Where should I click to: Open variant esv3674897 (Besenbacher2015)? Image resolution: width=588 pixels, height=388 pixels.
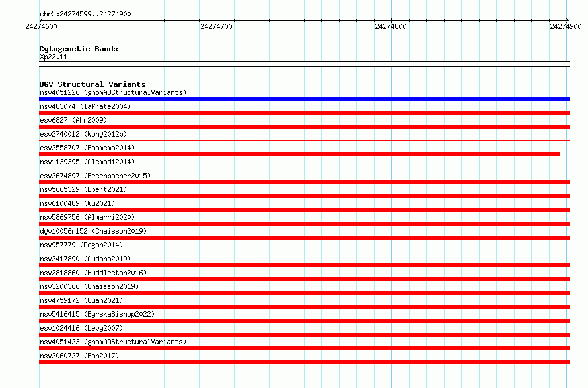coord(95,176)
